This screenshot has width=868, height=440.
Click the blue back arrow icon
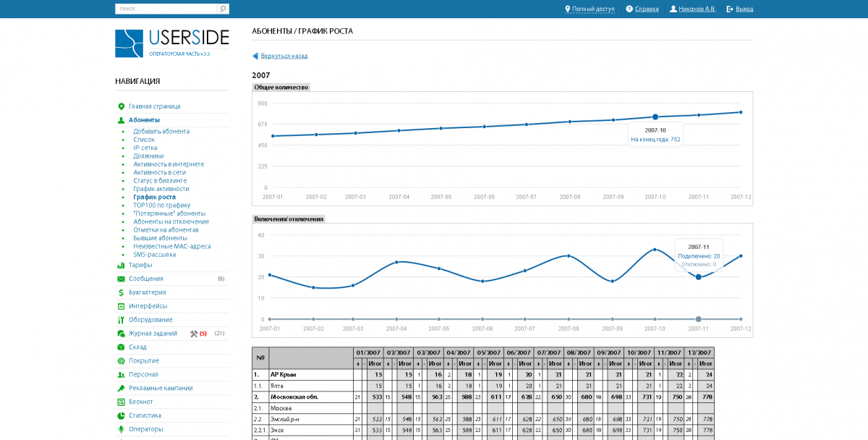(255, 56)
